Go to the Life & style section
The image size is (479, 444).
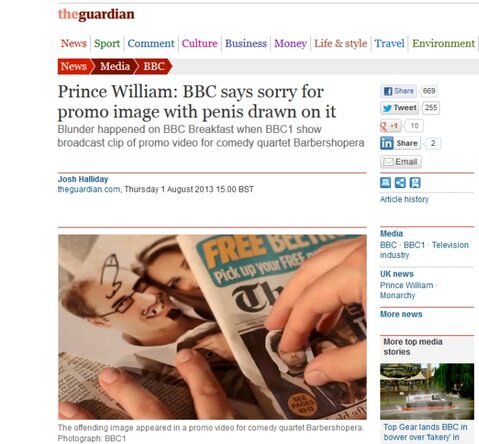tap(340, 43)
